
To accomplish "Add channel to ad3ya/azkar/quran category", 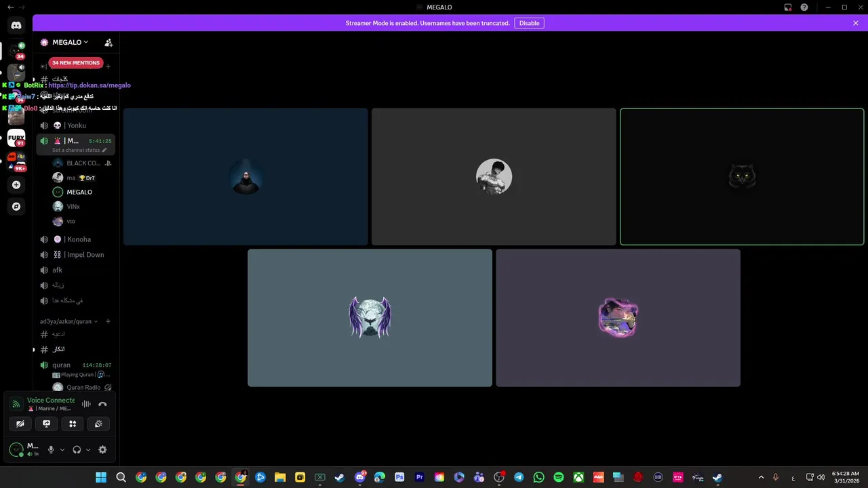I will point(108,321).
